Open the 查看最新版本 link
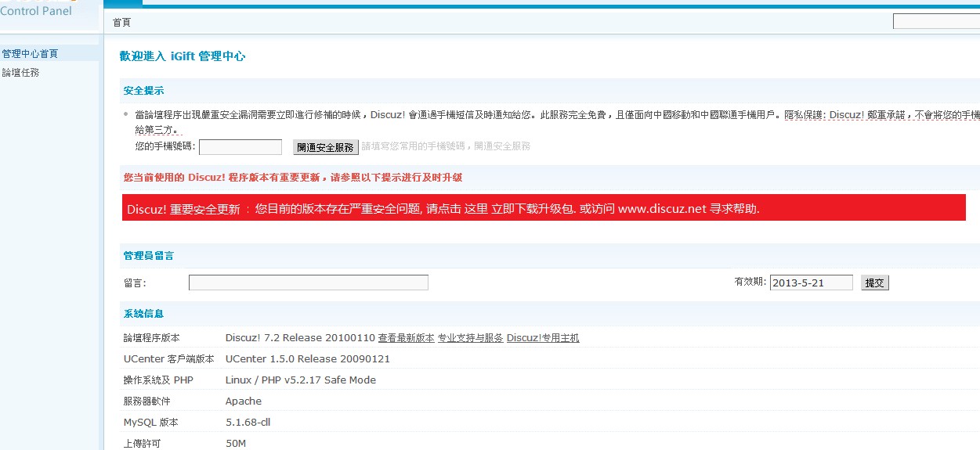The width and height of the screenshot is (980, 450). 406,338
